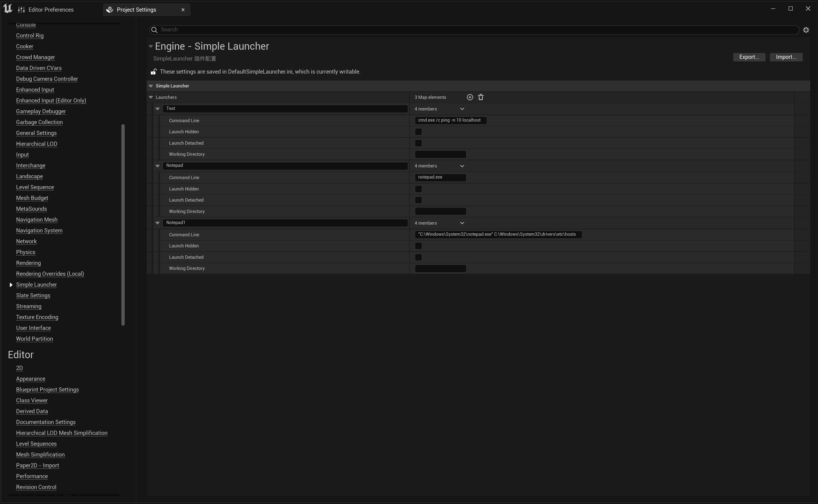The image size is (818, 504).
Task: Open the Test entry options dropdown
Action: coord(462,109)
